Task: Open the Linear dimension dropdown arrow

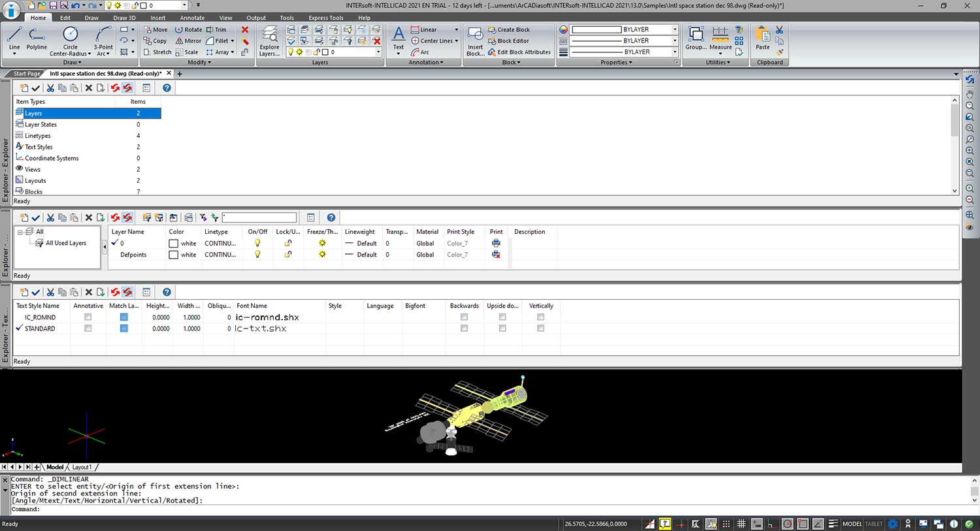Action: 456,30
